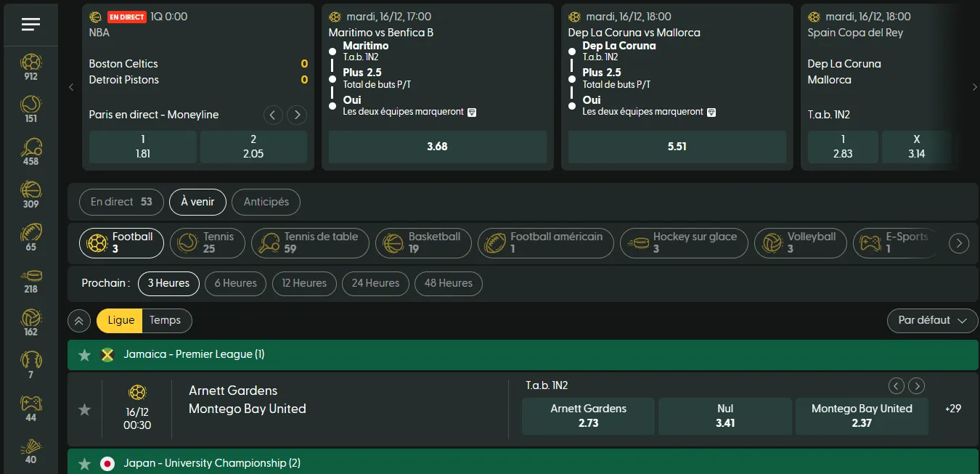This screenshot has height=474, width=980.
Task: Select the Anticipés tab
Action: (x=266, y=202)
